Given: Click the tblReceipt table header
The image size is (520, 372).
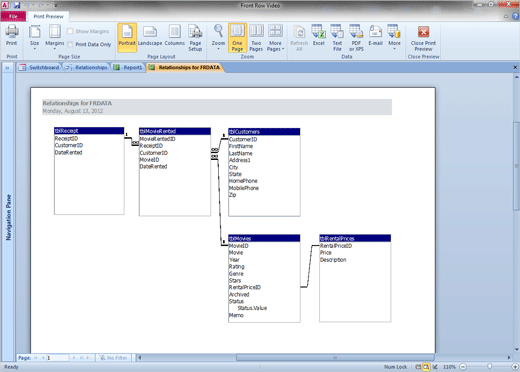Looking at the screenshot, I should pos(89,131).
